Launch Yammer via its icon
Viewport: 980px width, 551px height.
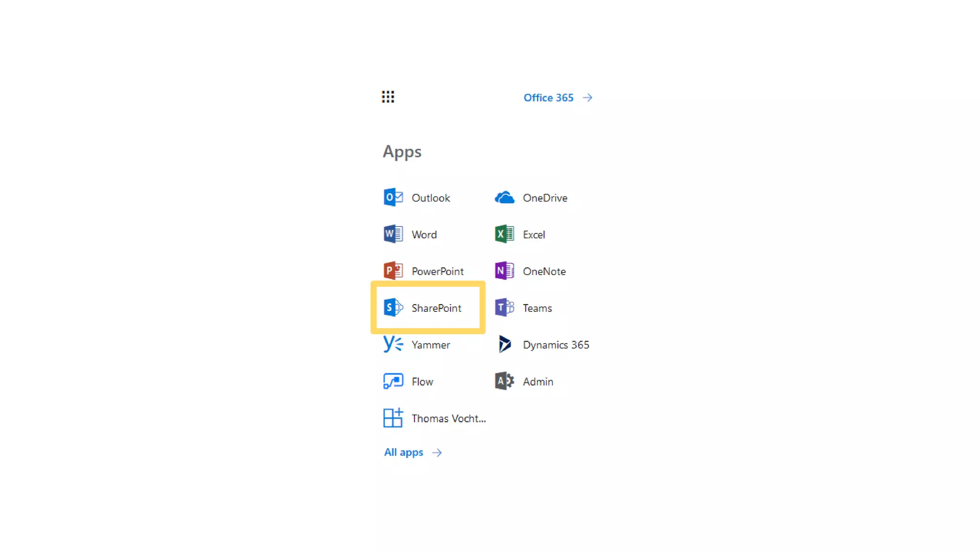tap(393, 344)
